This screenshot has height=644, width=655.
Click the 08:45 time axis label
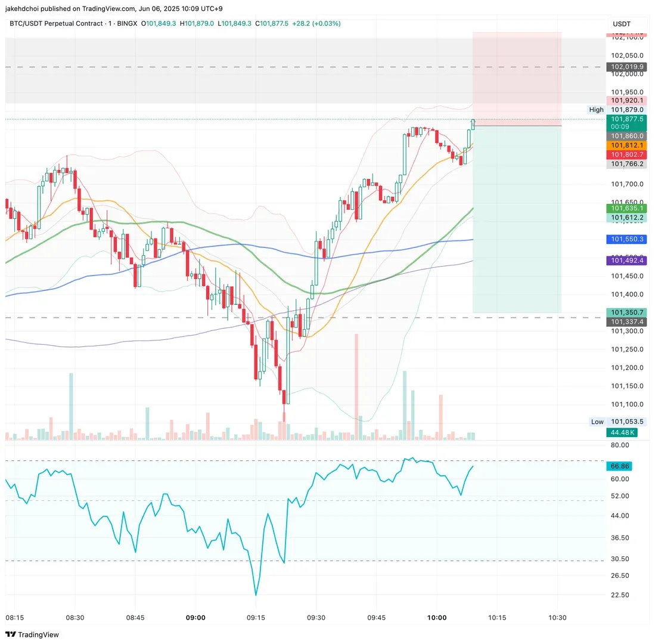click(x=135, y=618)
